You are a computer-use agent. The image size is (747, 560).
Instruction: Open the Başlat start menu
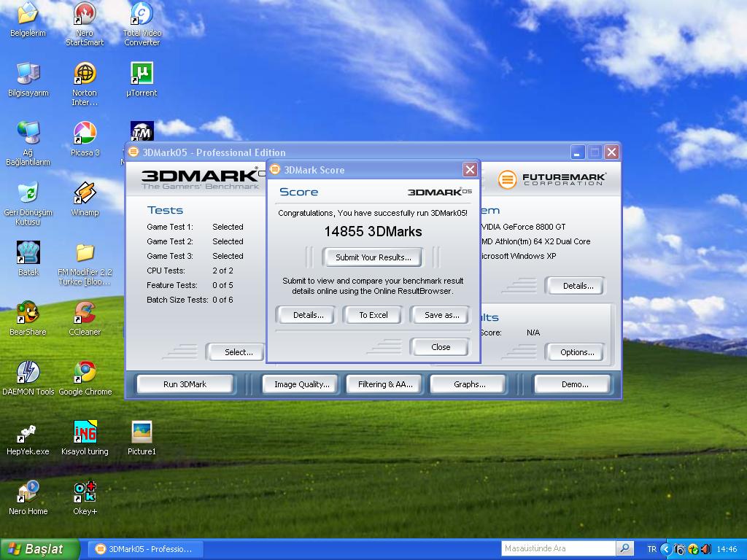(39, 549)
